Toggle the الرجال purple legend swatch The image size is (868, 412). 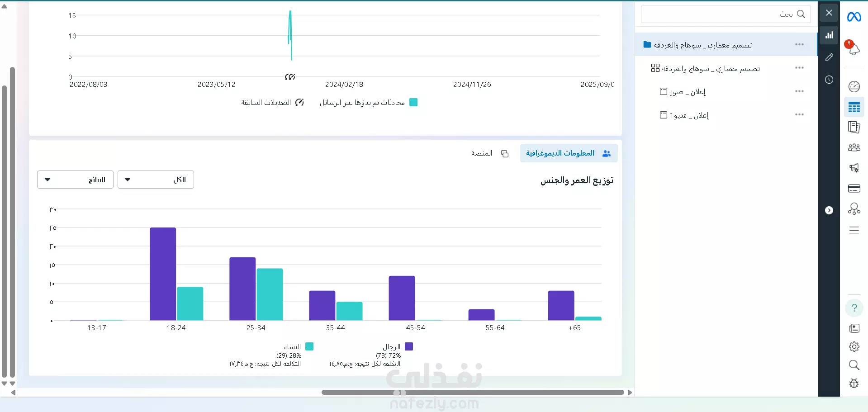[x=409, y=346]
